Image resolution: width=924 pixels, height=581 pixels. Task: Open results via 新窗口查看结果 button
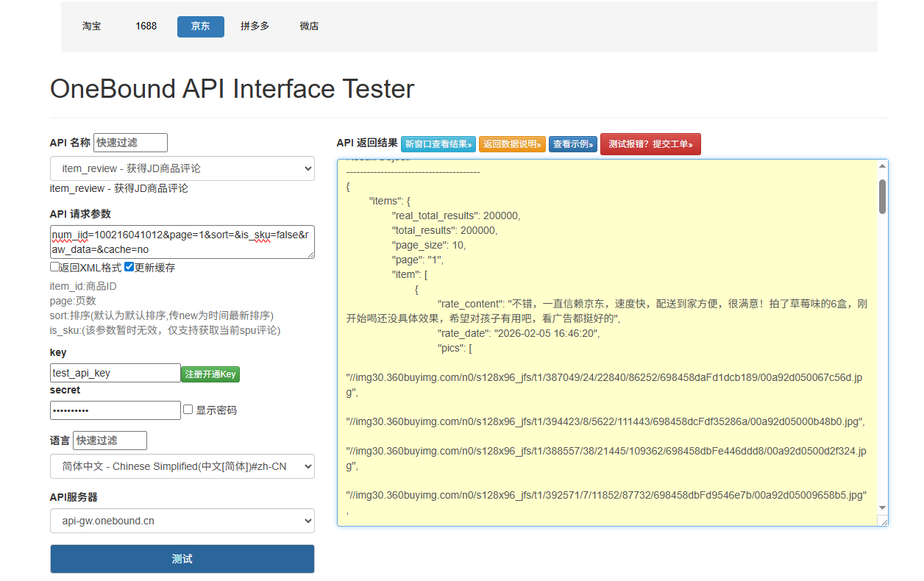click(x=438, y=144)
